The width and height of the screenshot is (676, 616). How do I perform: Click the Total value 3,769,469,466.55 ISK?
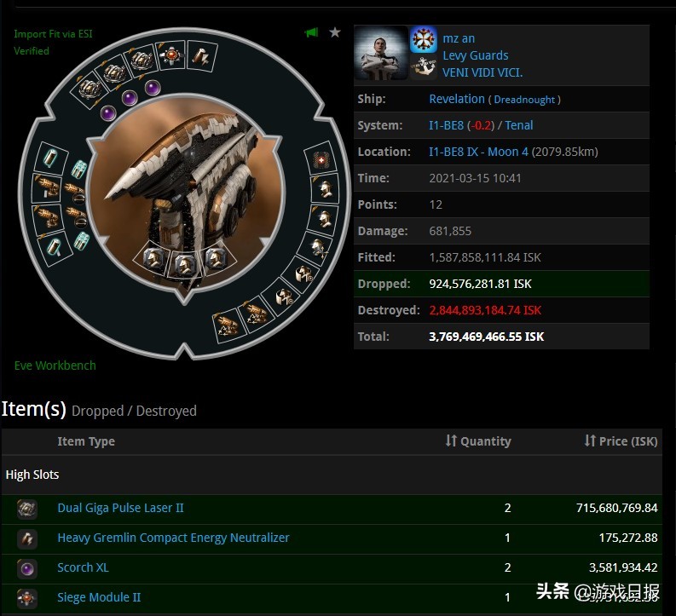[486, 337]
